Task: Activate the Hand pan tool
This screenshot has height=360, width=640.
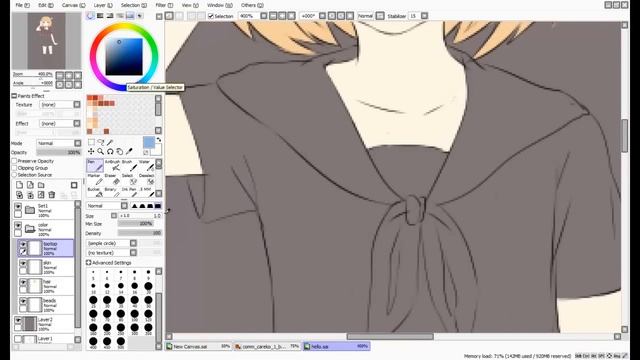Action: [x=120, y=151]
